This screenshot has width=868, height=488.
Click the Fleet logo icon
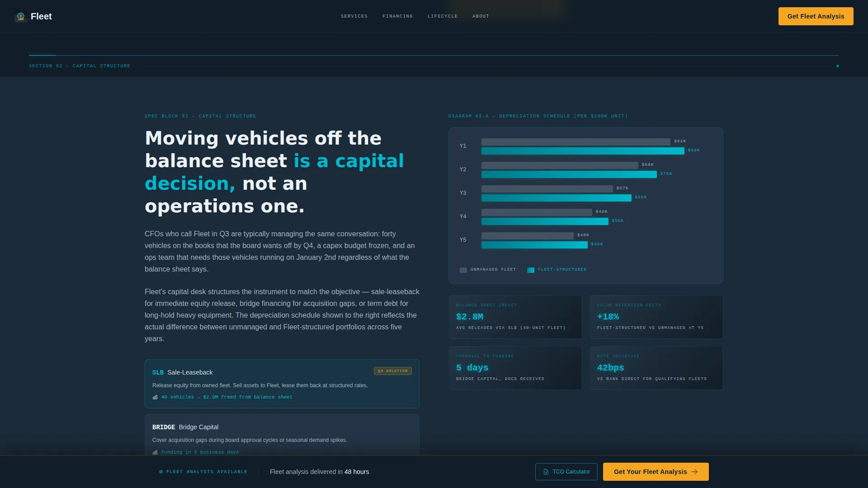pos(20,17)
